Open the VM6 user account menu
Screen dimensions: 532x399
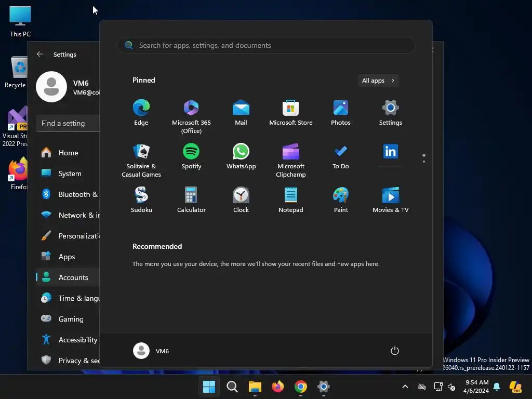point(151,351)
